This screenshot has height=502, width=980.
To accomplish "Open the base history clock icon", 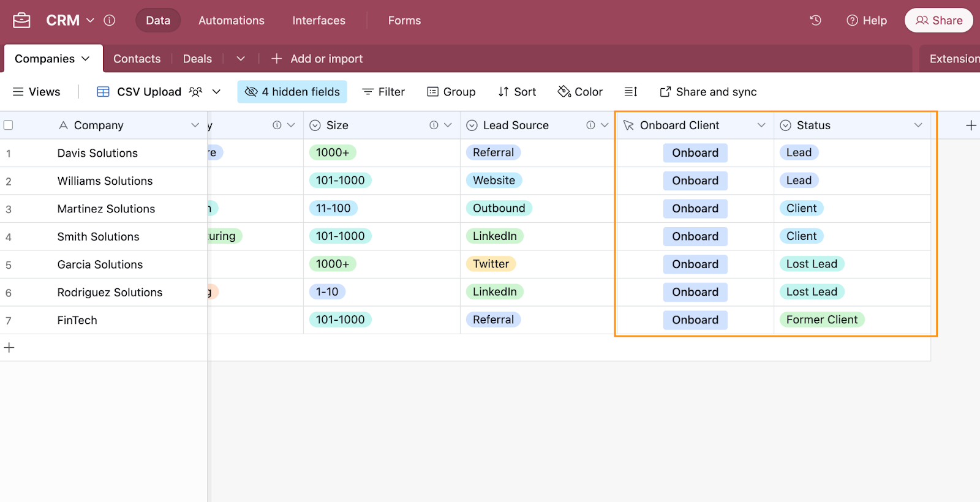I will click(815, 20).
